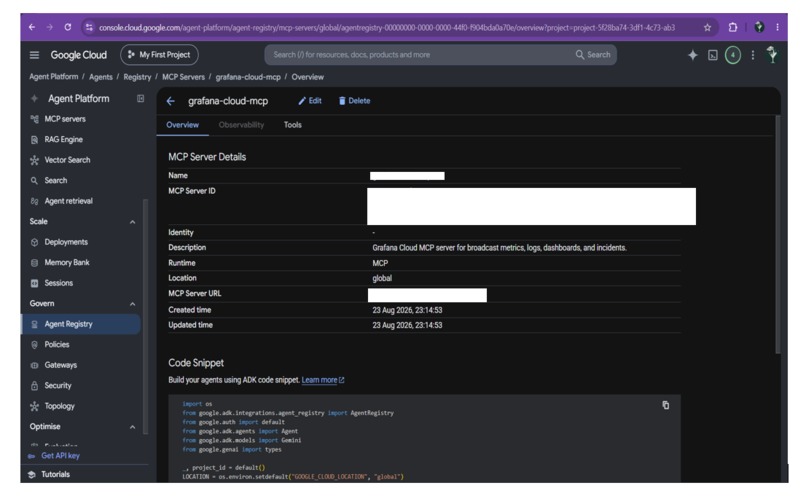Click the Search button in search bar

(x=593, y=55)
